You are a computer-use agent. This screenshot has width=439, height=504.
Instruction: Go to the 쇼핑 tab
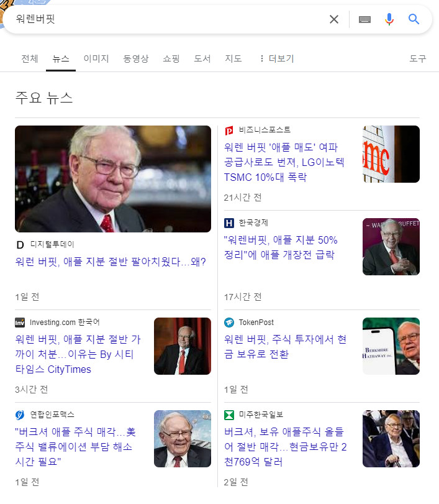coord(171,58)
